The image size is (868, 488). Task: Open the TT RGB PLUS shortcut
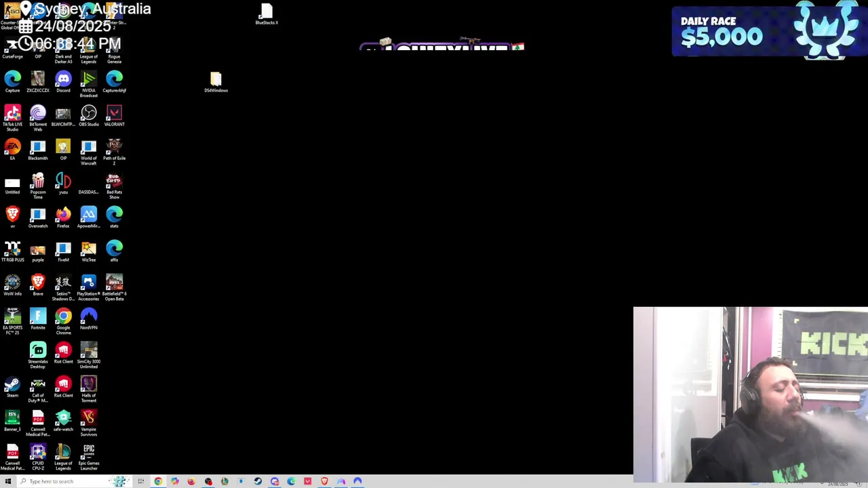[12, 250]
